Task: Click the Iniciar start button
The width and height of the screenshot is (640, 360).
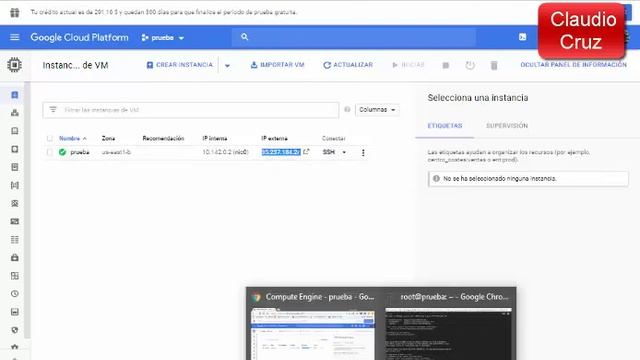Action: coord(408,65)
